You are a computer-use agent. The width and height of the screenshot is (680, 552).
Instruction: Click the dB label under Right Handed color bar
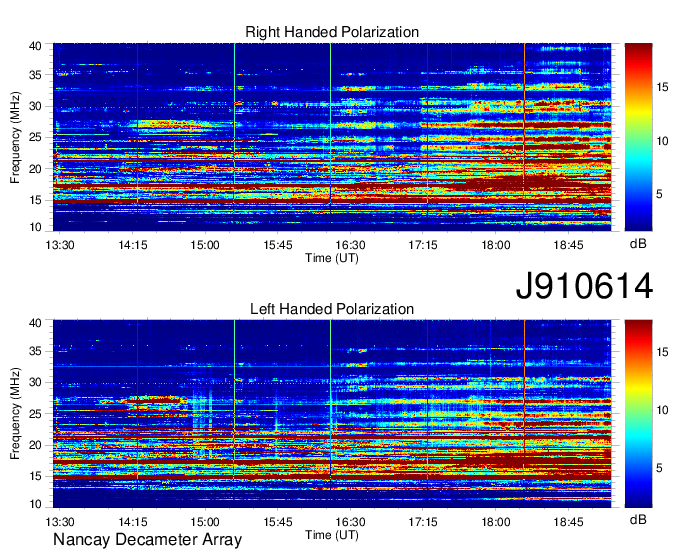coord(638,244)
